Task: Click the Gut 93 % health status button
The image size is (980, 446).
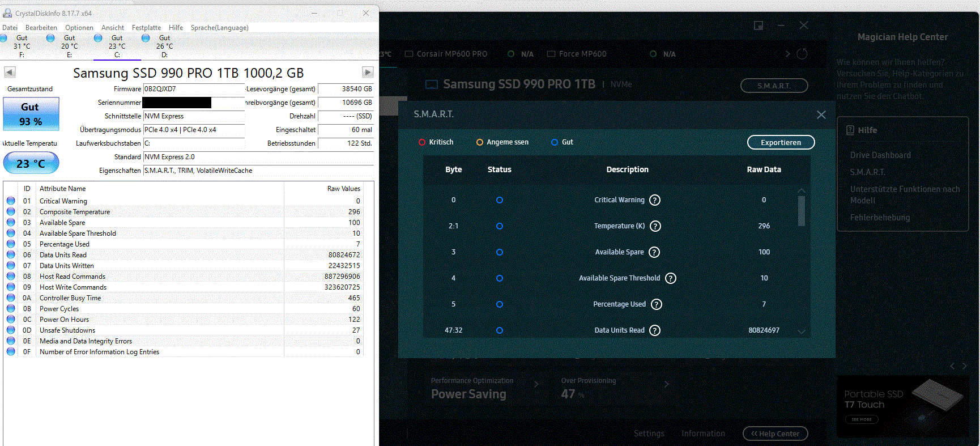Action: pyautogui.click(x=31, y=114)
